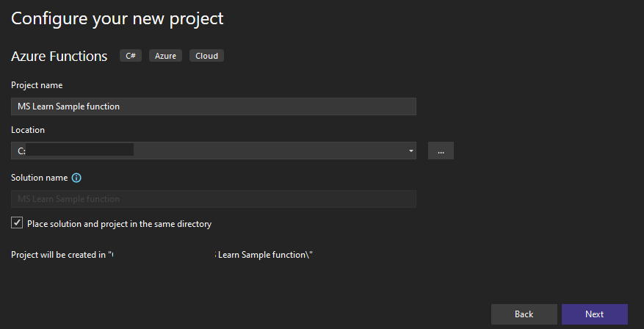
Task: Click the Location label
Action: (x=28, y=130)
